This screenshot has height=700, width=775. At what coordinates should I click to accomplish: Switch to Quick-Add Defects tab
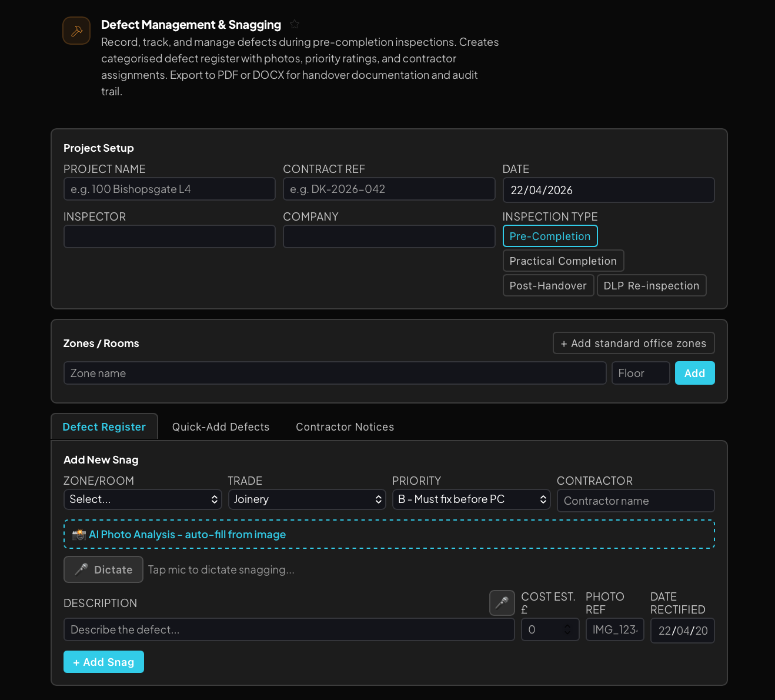coord(221,426)
